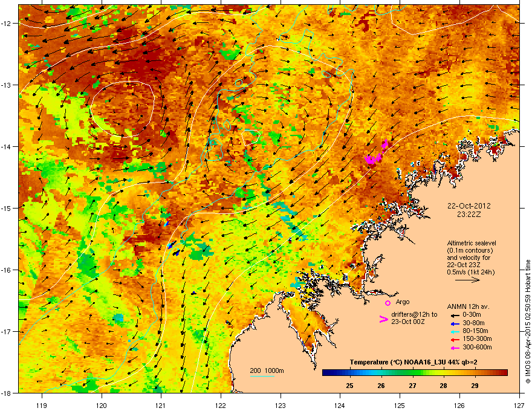The height and width of the screenshot is (411, 532).
Task: Click the latitude axis label -17
Action: click(x=7, y=331)
